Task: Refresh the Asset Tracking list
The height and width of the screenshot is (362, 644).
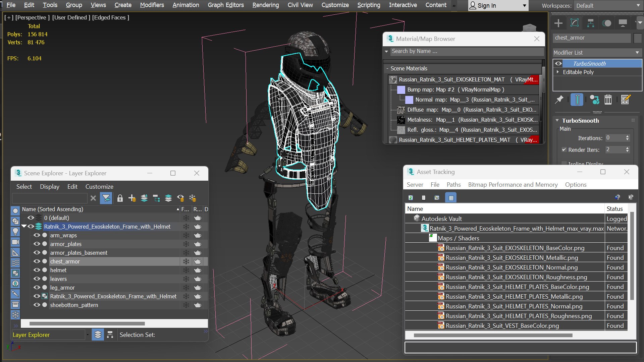Action: pyautogui.click(x=411, y=198)
